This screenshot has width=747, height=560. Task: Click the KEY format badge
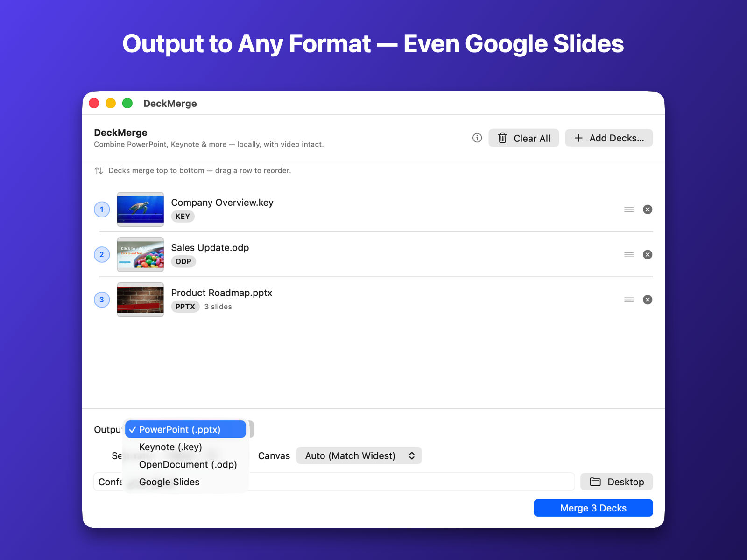click(183, 217)
